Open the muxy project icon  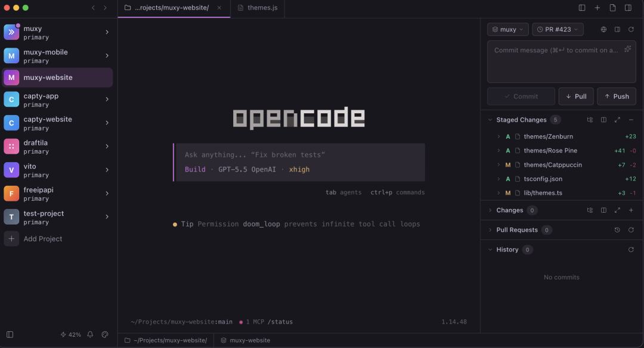coord(11,32)
